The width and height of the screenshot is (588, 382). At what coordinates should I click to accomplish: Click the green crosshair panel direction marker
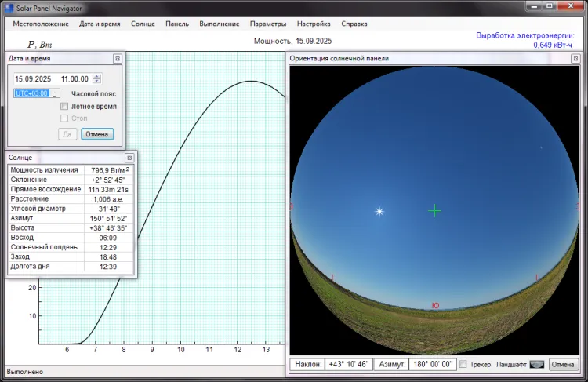[434, 210]
